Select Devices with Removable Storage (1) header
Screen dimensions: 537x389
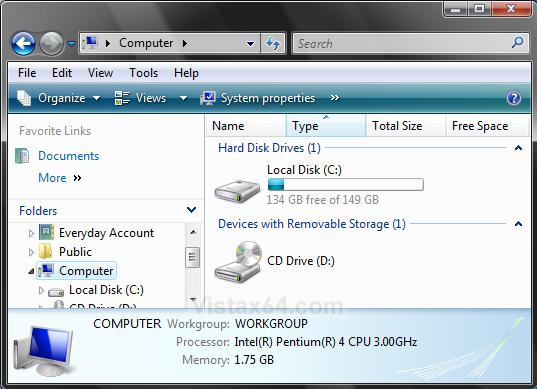(312, 224)
